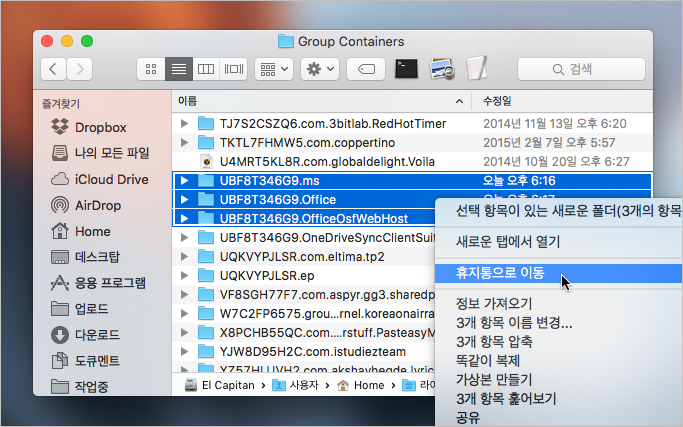Viewport: 683px width, 427px height.
Task: Switch to list view
Action: pos(179,69)
